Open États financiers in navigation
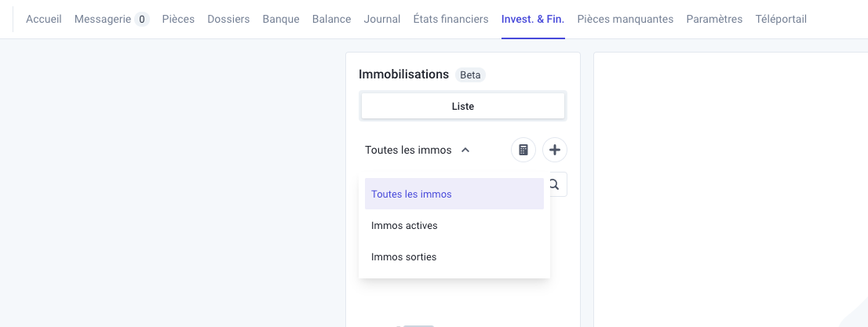 (450, 20)
